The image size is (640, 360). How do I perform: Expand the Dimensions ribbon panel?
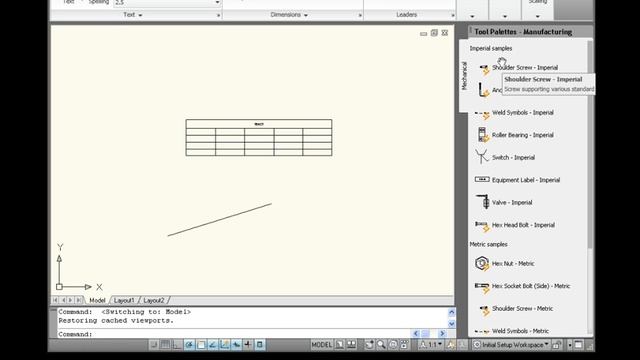click(x=289, y=15)
